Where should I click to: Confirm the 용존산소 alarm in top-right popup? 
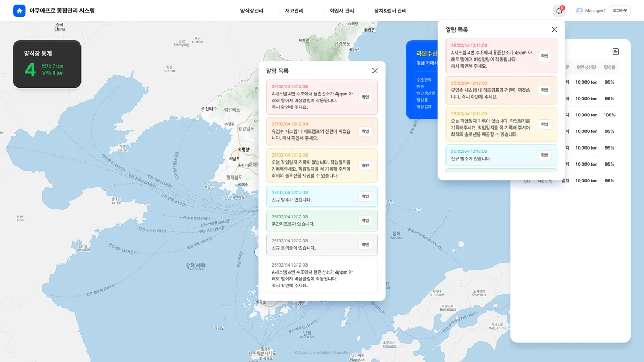coord(545,56)
